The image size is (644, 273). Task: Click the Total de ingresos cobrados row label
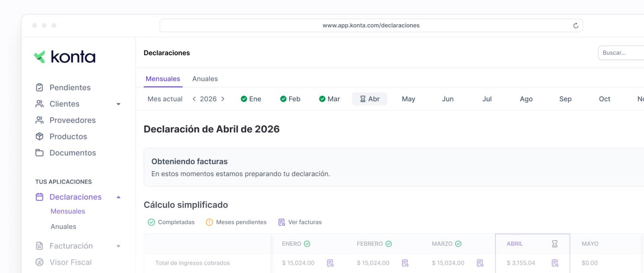[192, 263]
